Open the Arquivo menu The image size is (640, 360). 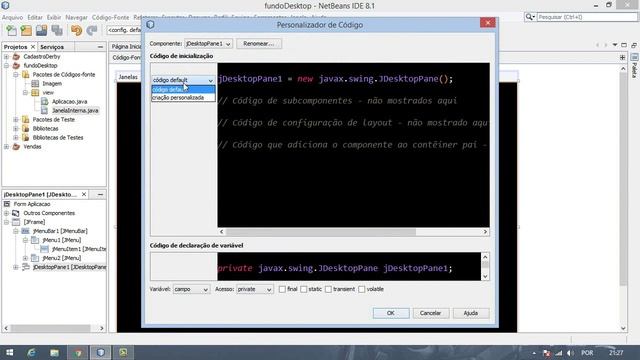pyautogui.click(x=12, y=18)
